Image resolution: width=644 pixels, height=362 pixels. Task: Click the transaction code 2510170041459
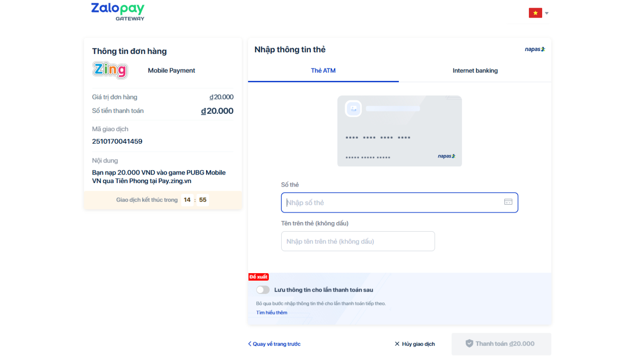coord(117,141)
